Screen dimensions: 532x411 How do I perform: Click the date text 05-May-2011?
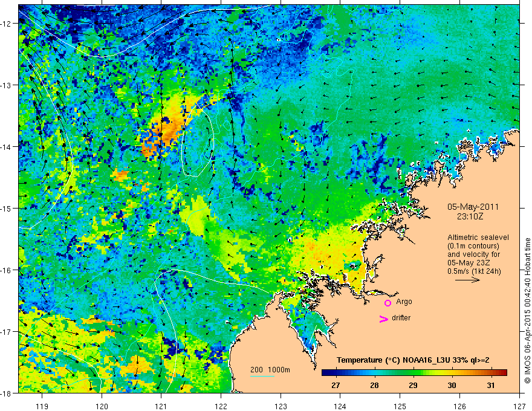(x=473, y=207)
